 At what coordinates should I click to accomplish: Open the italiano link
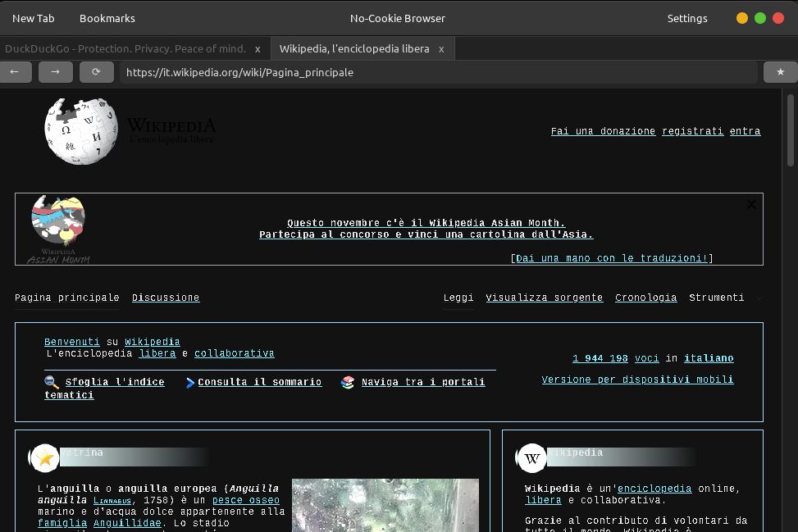(709, 358)
